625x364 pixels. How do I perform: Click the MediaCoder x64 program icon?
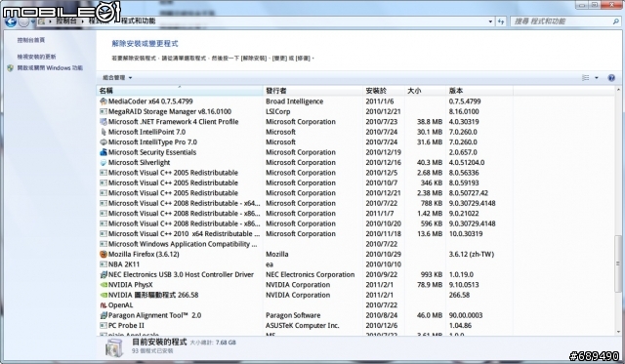coord(104,101)
